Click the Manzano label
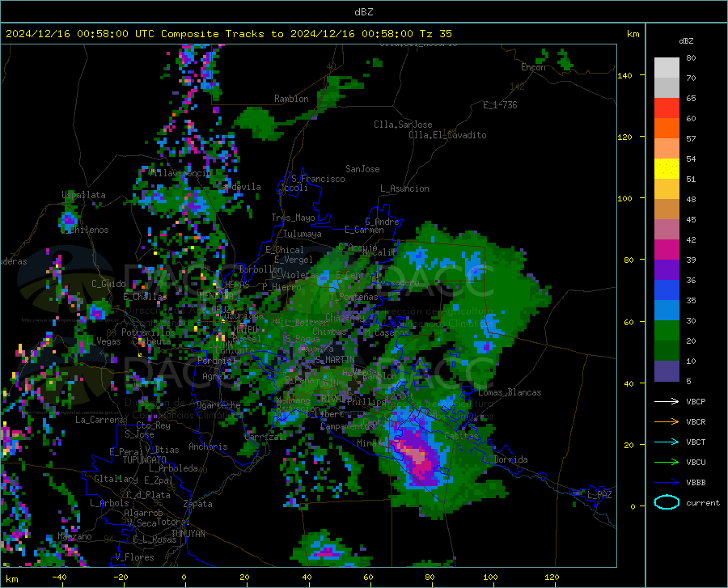 point(74,536)
